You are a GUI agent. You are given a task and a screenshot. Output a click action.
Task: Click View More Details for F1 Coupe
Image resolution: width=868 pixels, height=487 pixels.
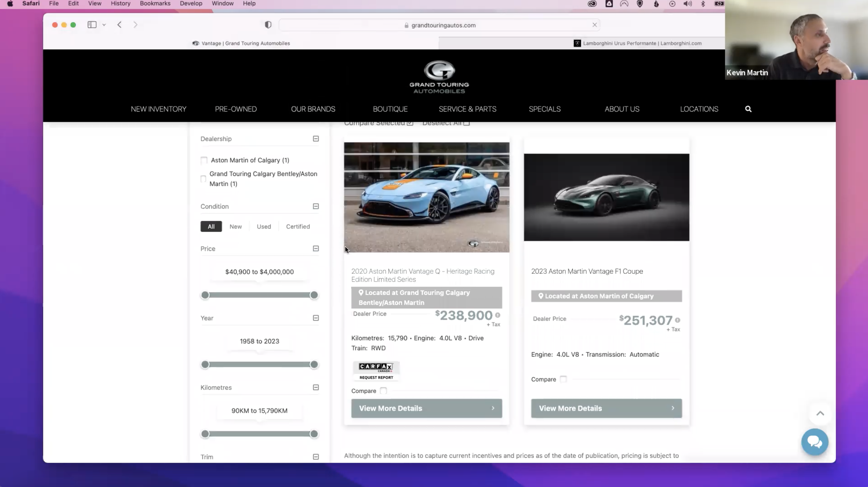tap(606, 408)
